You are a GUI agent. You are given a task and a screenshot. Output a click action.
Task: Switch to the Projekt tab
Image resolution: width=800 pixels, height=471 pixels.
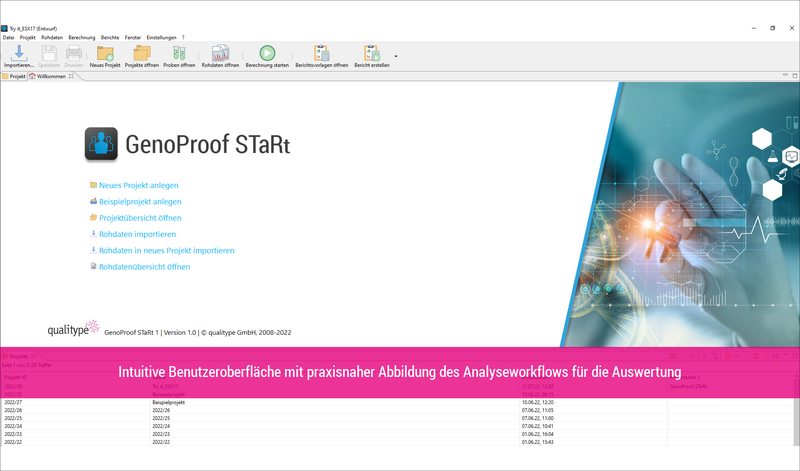[x=14, y=76]
